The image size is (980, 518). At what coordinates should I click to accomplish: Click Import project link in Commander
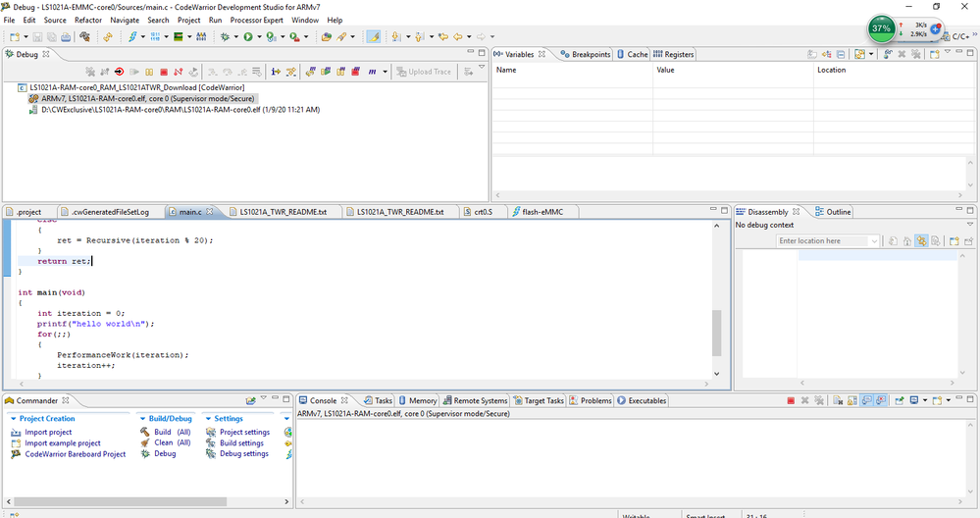pos(48,433)
